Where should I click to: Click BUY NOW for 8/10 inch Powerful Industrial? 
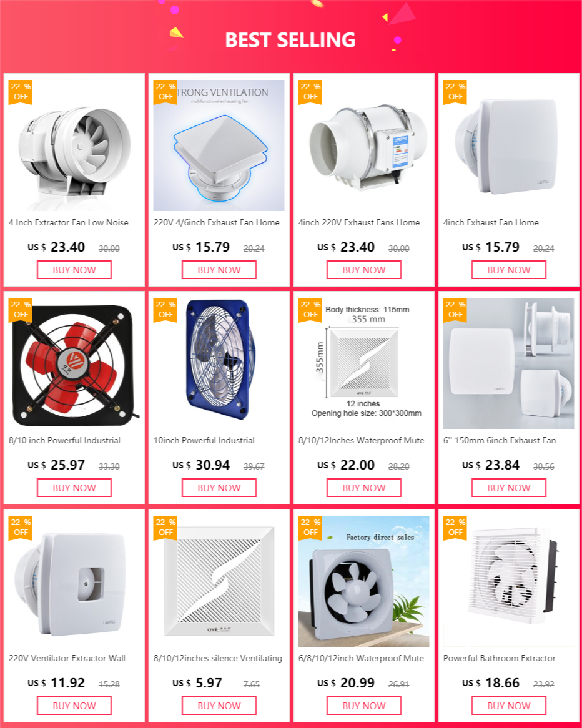[74, 488]
